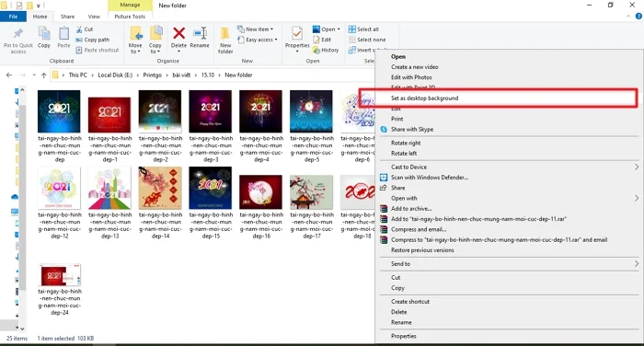Click navigation pane scroll up arrow

22,89
